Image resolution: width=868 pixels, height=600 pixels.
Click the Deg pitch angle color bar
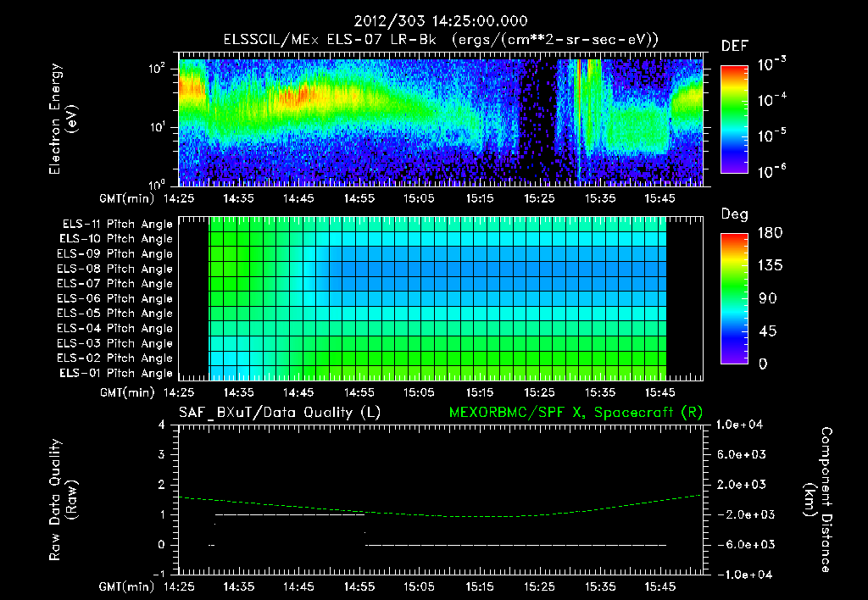(x=734, y=299)
